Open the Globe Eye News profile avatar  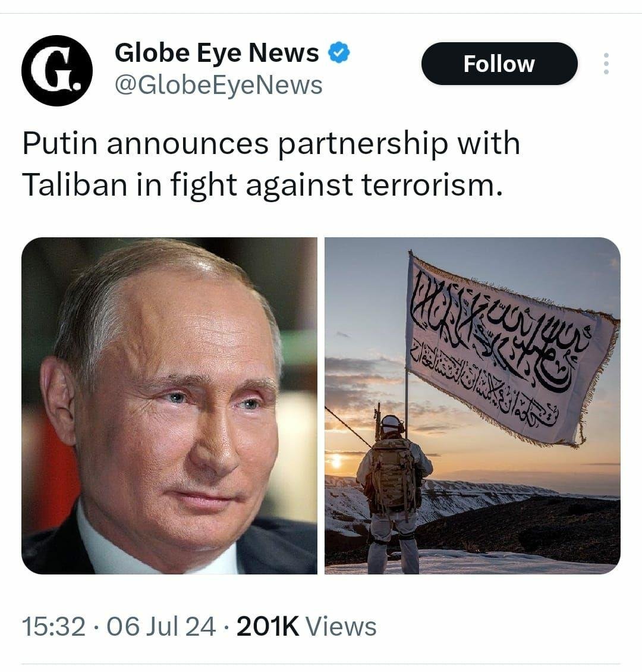57,70
